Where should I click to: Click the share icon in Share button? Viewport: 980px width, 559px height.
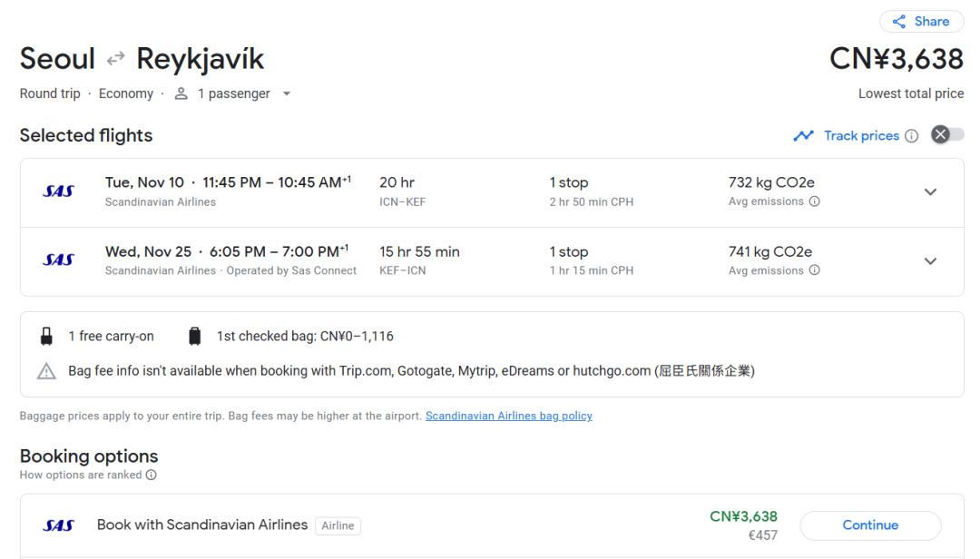tap(898, 22)
